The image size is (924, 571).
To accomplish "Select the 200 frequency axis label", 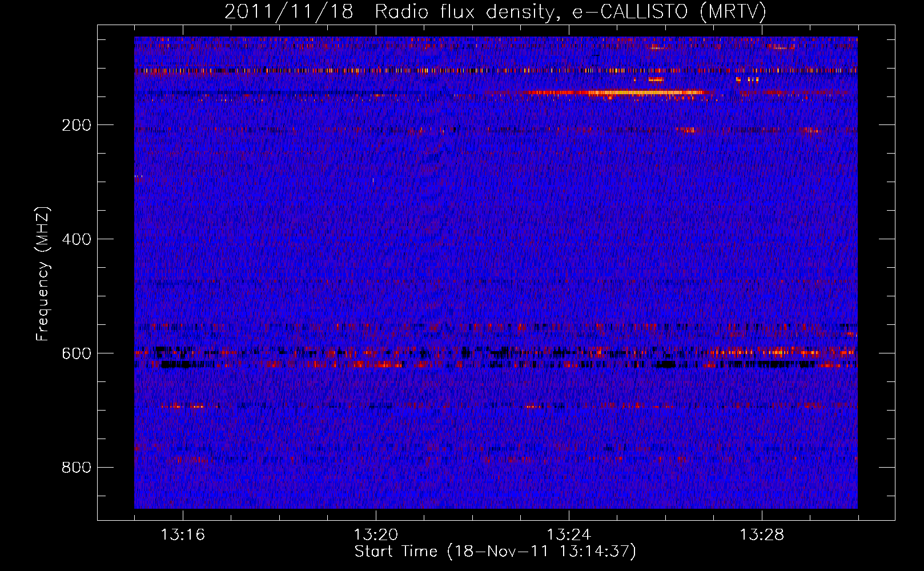I will click(x=77, y=125).
